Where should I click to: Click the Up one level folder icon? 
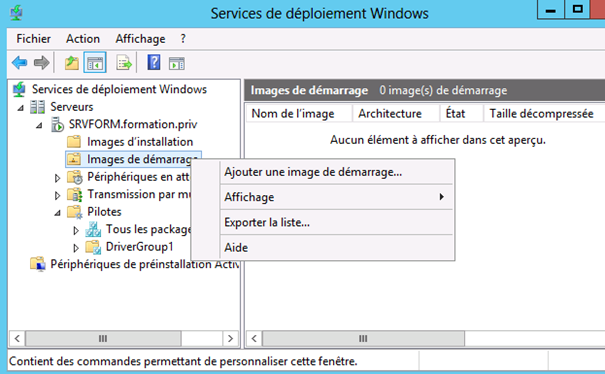click(71, 63)
